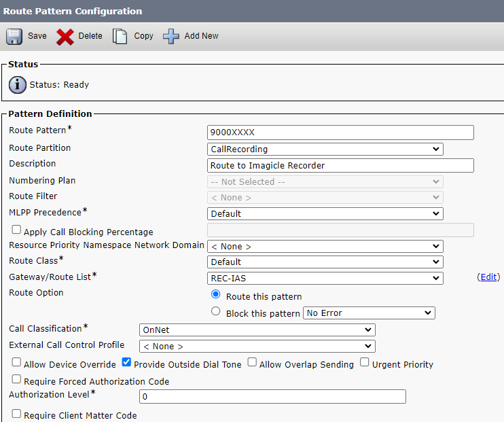This screenshot has width=504, height=422.
Task: Uncheck Provide Outside Dial Tone
Action: click(x=126, y=363)
